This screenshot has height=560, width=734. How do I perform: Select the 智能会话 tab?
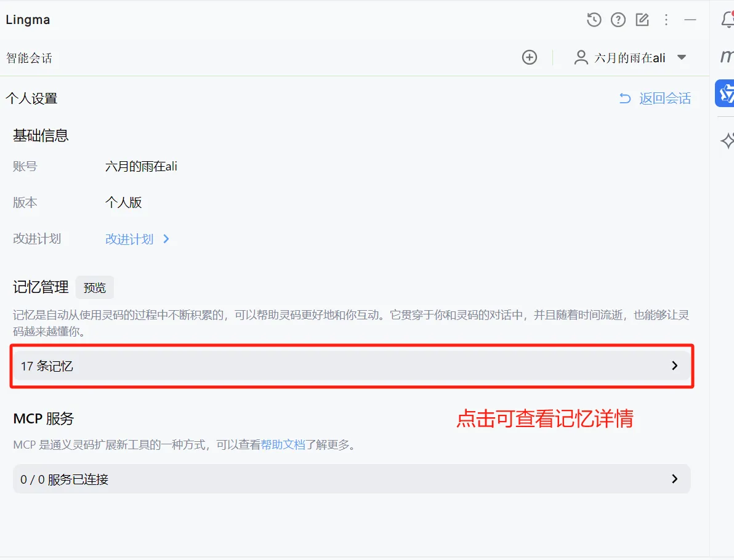pyautogui.click(x=29, y=58)
